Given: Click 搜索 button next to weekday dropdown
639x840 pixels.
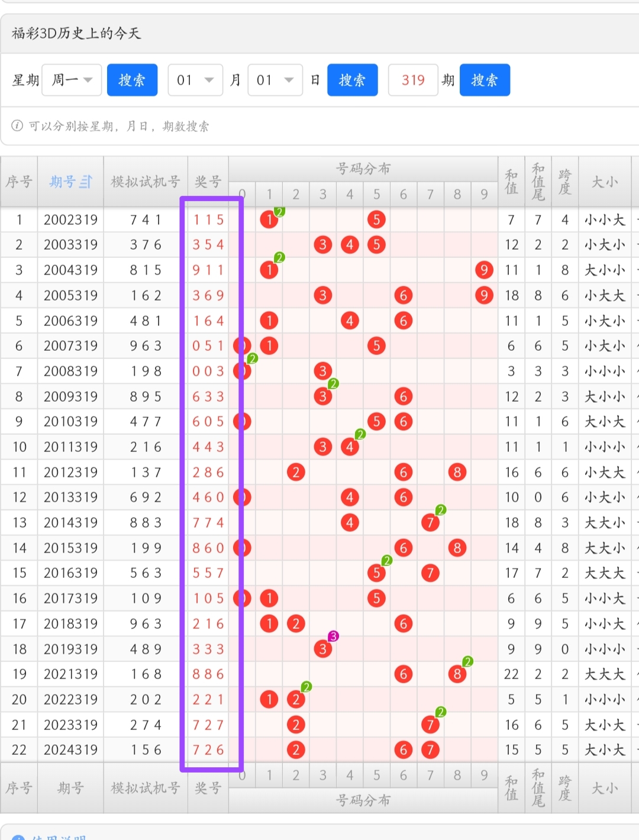Looking at the screenshot, I should point(132,80).
